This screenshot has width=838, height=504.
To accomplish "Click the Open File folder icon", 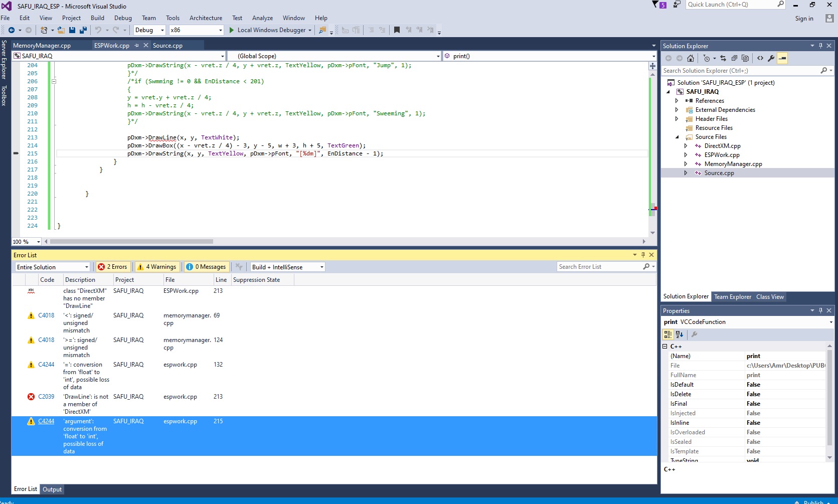I will 61,30.
